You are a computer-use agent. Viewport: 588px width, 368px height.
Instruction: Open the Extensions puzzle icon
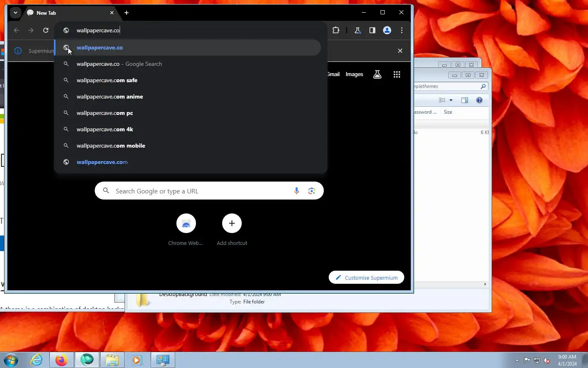pyautogui.click(x=336, y=30)
